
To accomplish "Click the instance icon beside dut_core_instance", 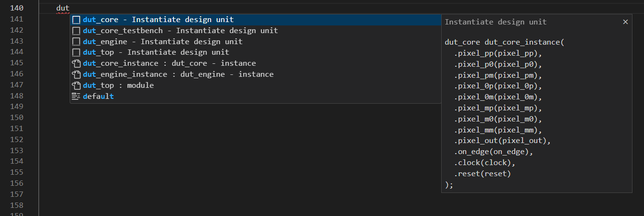I will click(x=76, y=63).
